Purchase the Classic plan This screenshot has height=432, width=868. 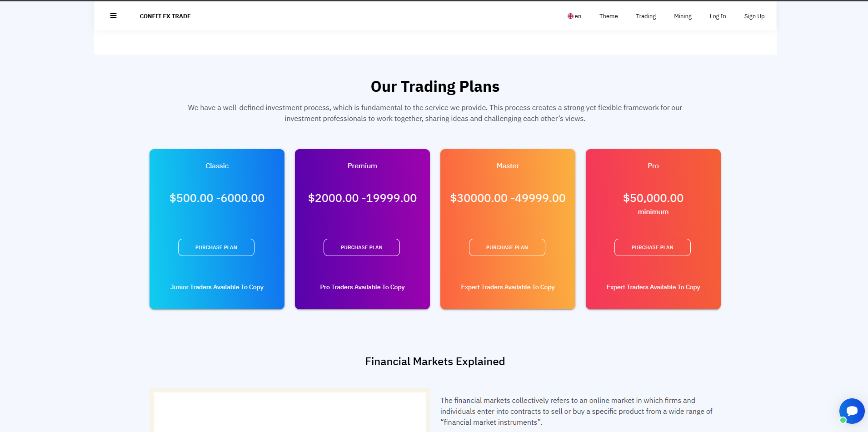coord(216,247)
